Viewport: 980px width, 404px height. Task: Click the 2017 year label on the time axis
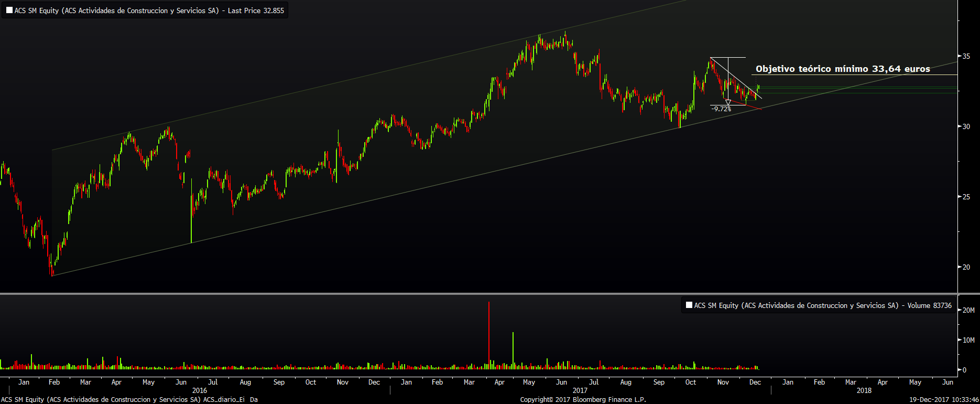(580, 390)
